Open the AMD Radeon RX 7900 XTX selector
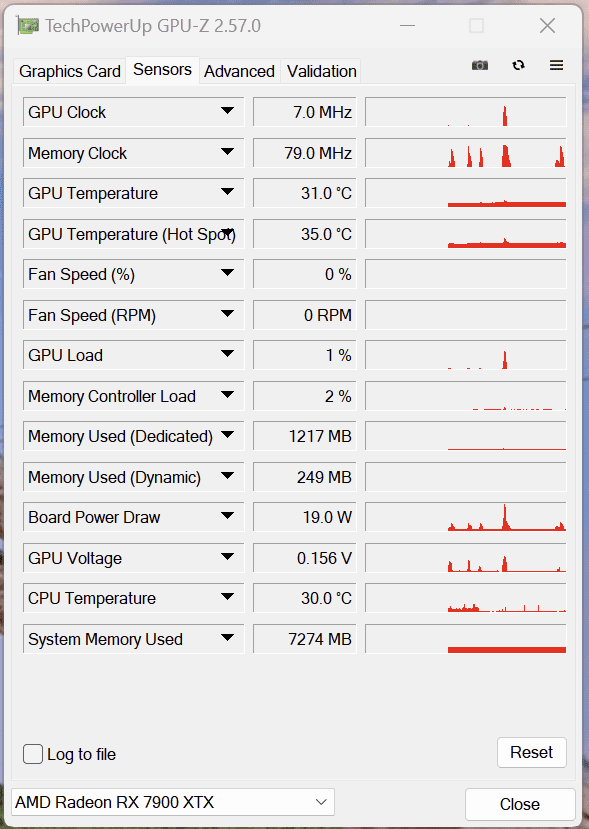Image resolution: width=589 pixels, height=829 pixels. (x=172, y=802)
